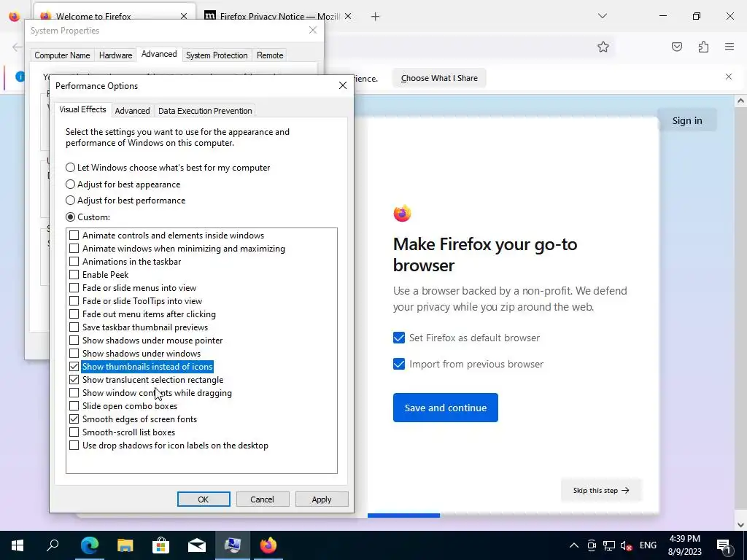The height and width of the screenshot is (560, 747).
Task: Open the Firefox Extensions puzzle icon
Action: pos(703,47)
